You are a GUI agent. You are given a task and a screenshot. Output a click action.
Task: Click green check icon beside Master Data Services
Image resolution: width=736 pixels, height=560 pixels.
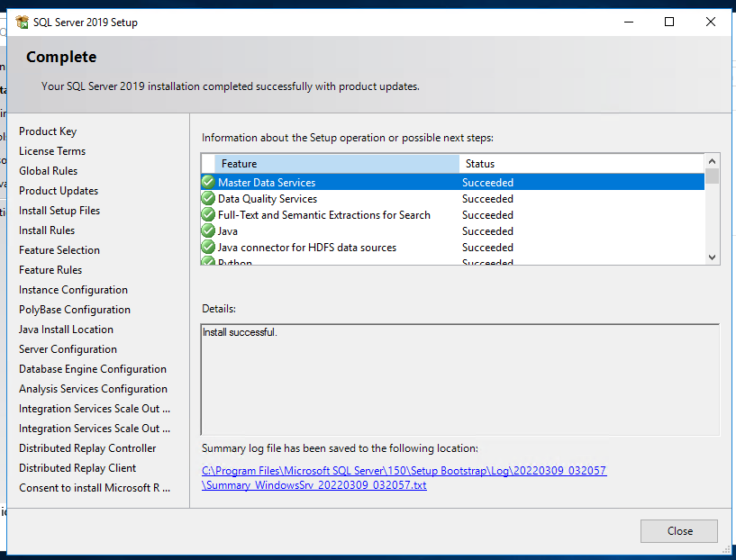pos(208,182)
